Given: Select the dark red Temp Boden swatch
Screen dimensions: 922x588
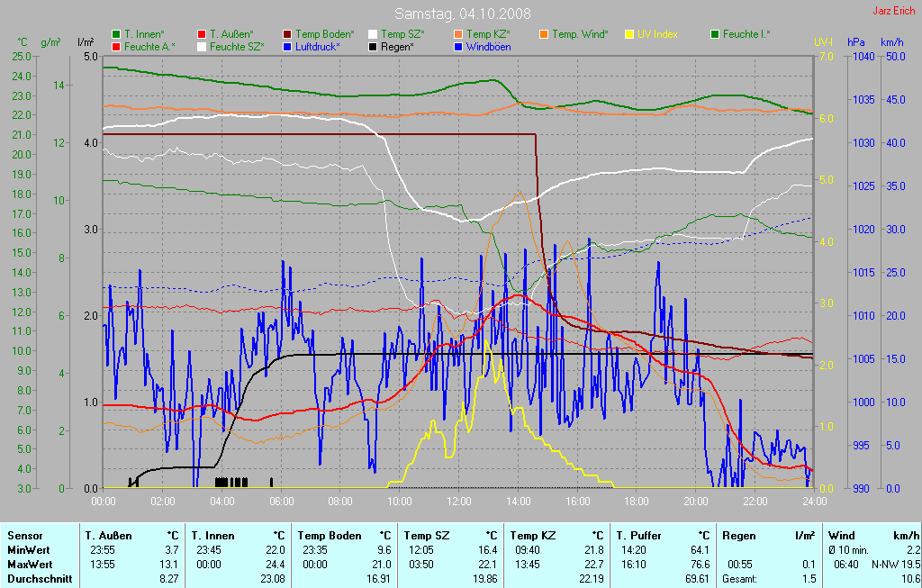Looking at the screenshot, I should (x=287, y=34).
